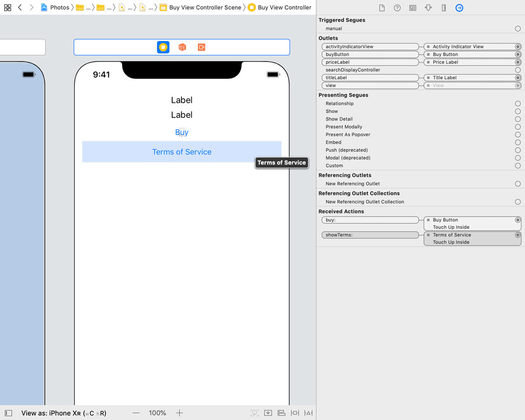Select the Connections inspector arrow icon
525x420 pixels.
pos(459,8)
